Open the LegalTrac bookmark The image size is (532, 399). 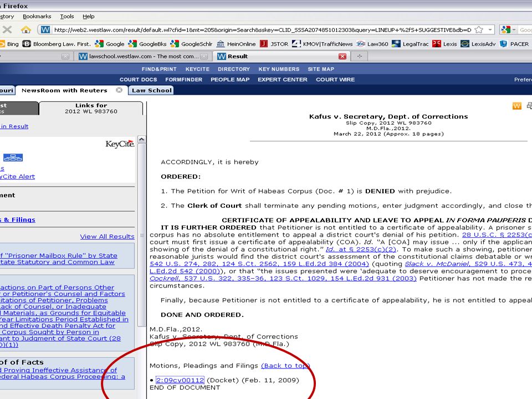[x=410, y=44]
